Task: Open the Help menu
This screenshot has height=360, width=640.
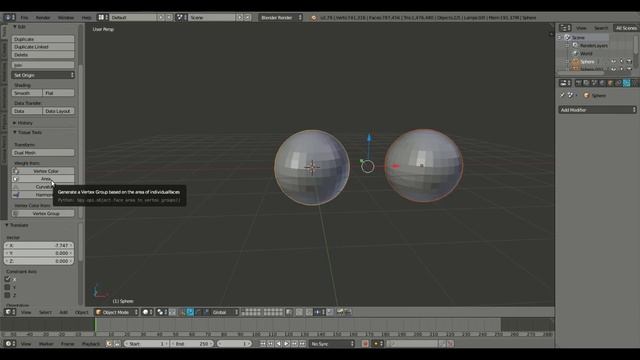Action: pyautogui.click(x=87, y=18)
